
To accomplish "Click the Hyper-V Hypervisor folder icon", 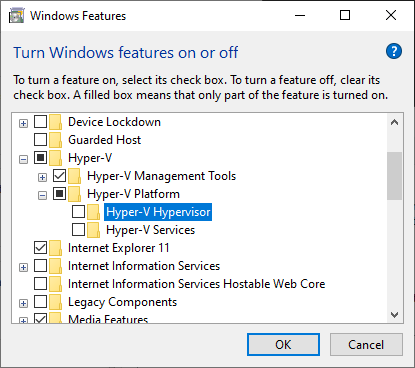I will click(x=93, y=212).
